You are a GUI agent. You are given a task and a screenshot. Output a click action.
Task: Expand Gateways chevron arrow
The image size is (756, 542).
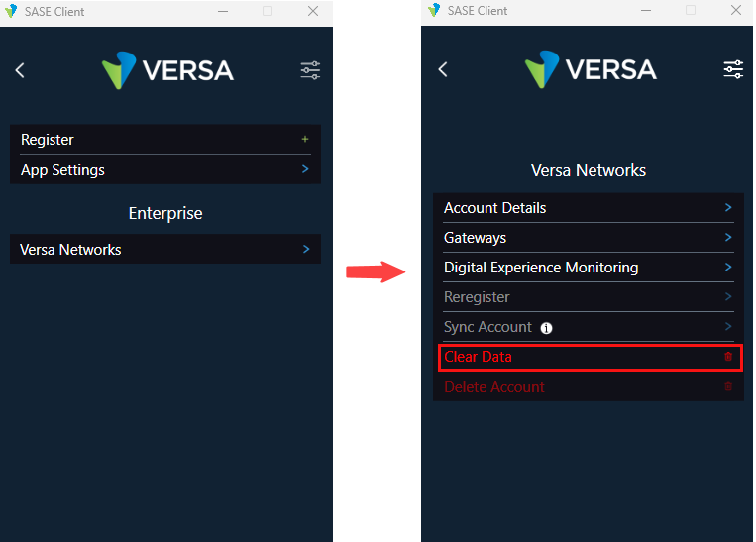[x=728, y=238]
